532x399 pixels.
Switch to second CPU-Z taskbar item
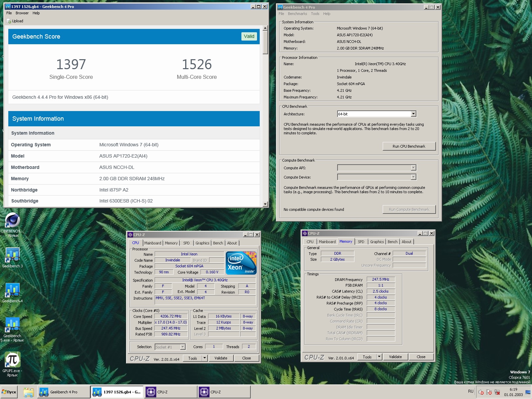click(224, 392)
